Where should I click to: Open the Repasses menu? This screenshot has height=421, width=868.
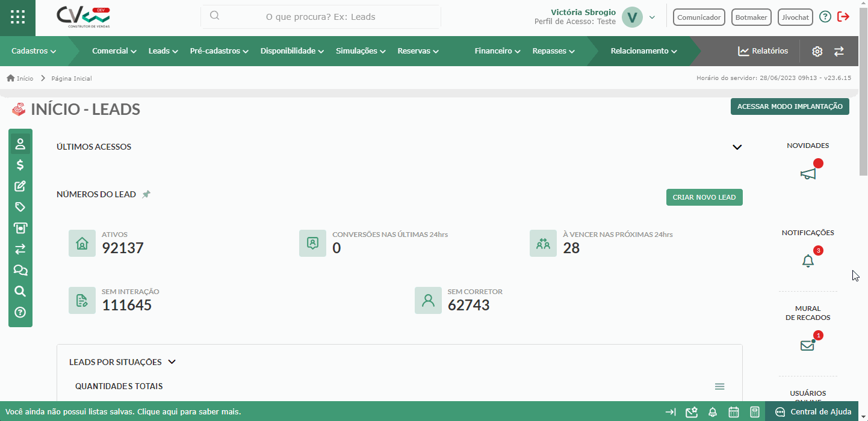(554, 51)
